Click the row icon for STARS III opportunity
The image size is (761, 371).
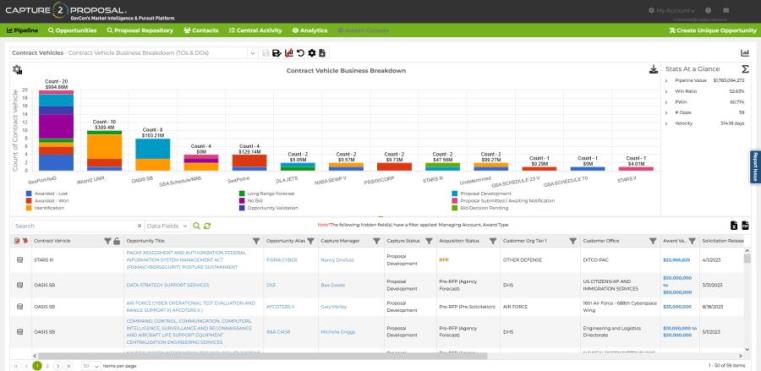click(20, 260)
